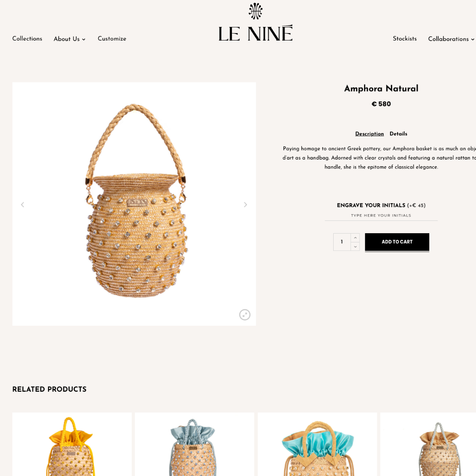476x476 pixels.
Task: Open the grey-blue satin basket related product
Action: pyautogui.click(x=194, y=444)
